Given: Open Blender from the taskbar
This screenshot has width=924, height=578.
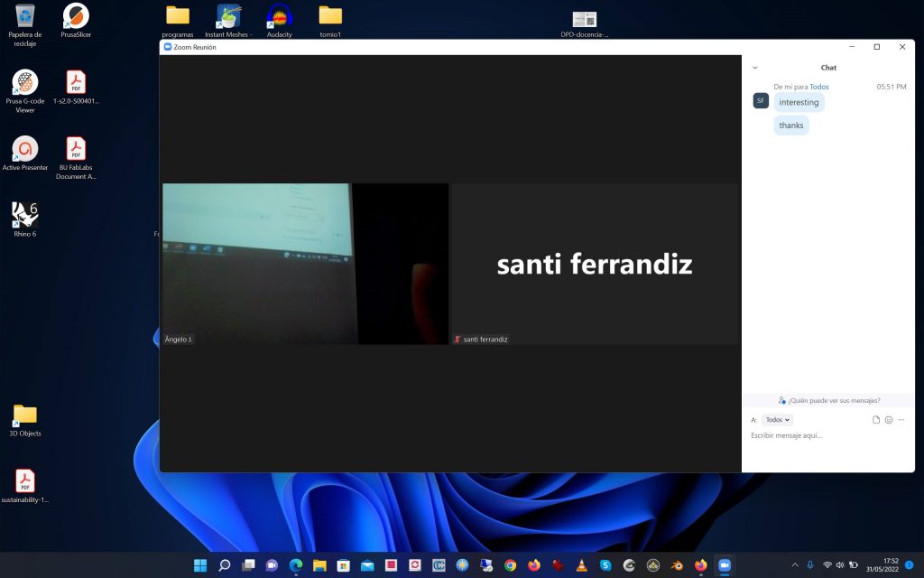Looking at the screenshot, I should (x=677, y=565).
